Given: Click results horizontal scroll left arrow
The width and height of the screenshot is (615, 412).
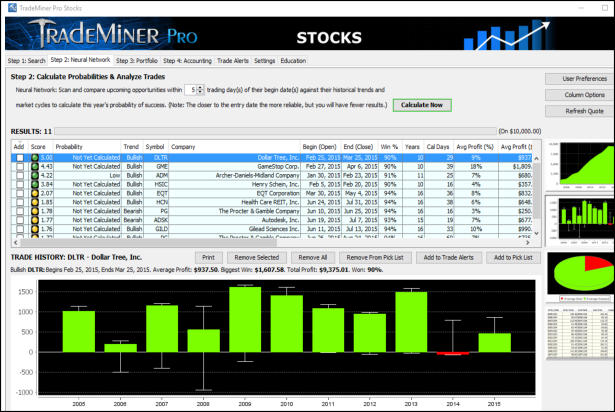Looking at the screenshot, I should click(16, 242).
